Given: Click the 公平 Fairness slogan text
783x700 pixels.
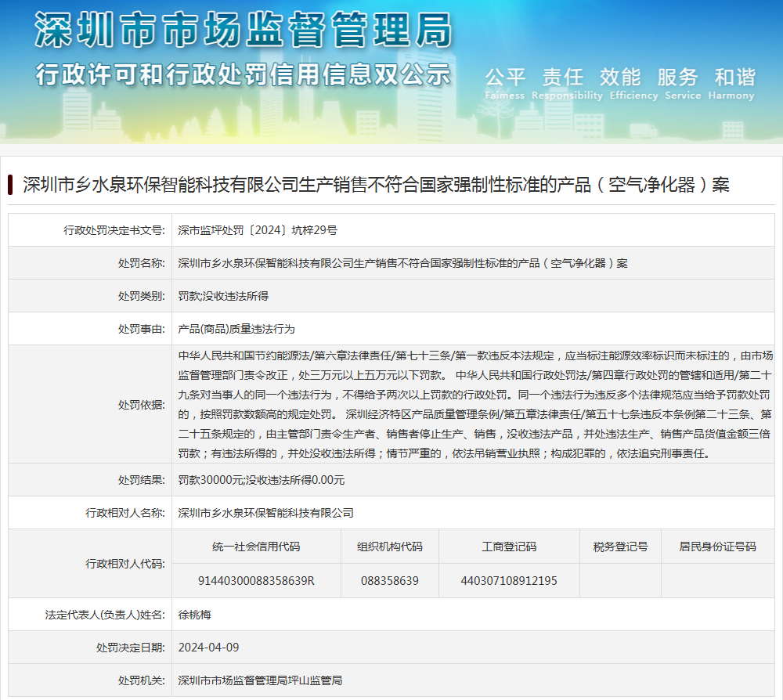Looking at the screenshot, I should pyautogui.click(x=505, y=83).
